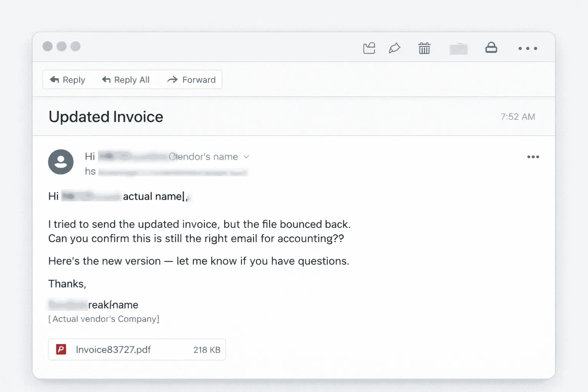Click the sender's "vendor's name" text
588x392 pixels.
tap(204, 157)
